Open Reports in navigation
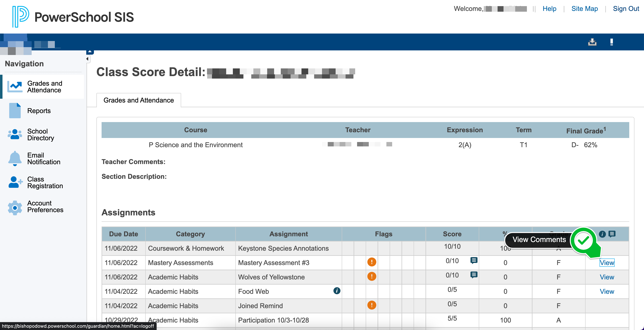The height and width of the screenshot is (330, 644). point(42,111)
